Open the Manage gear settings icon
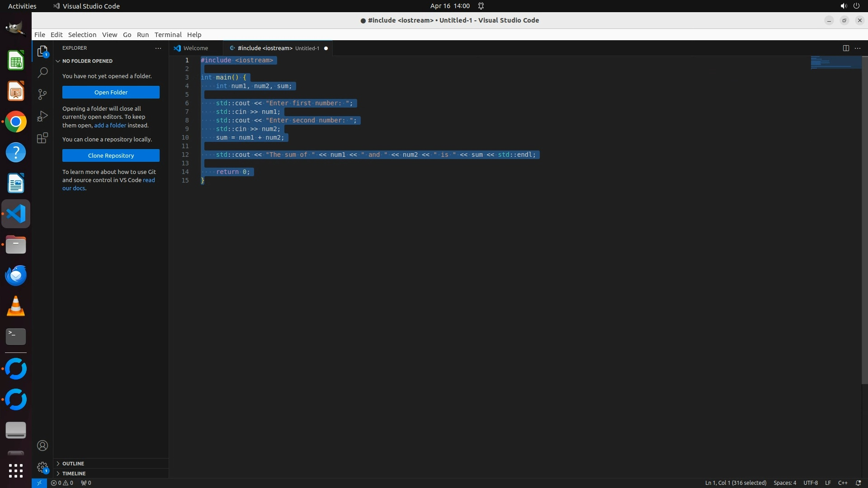Viewport: 868px width, 488px height. point(42,467)
